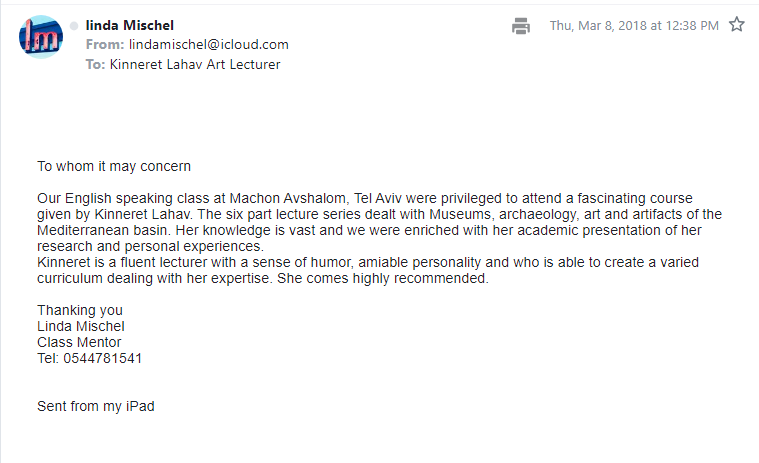Print this email using the printer icon
The width and height of the screenshot is (759, 463).
coord(521,26)
